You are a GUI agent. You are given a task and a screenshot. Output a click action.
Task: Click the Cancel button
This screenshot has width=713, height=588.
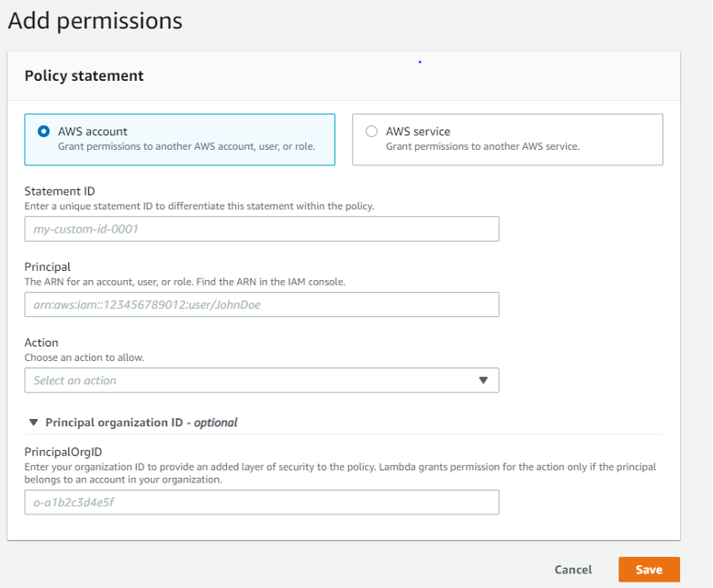tap(573, 570)
